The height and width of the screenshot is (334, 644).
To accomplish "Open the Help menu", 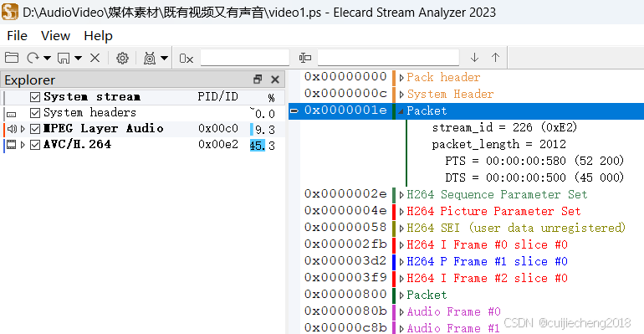I will pyautogui.click(x=98, y=36).
